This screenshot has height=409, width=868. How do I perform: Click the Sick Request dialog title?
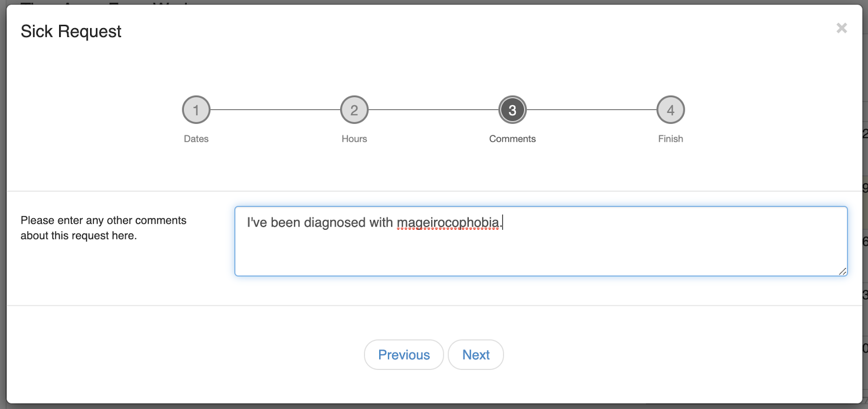[71, 32]
